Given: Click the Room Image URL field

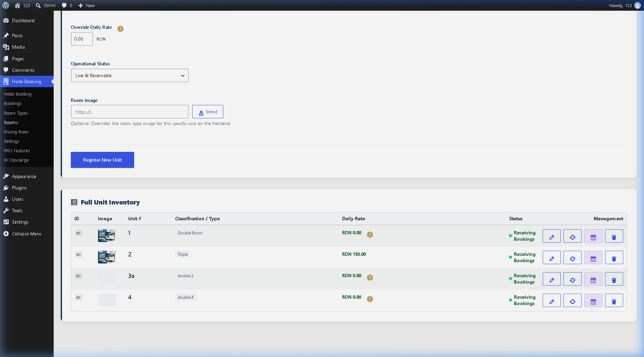Looking at the screenshot, I should coord(129,112).
